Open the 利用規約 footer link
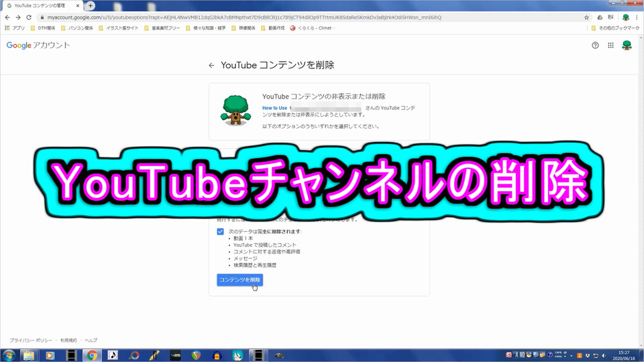The image size is (644, 362). pos(68,341)
